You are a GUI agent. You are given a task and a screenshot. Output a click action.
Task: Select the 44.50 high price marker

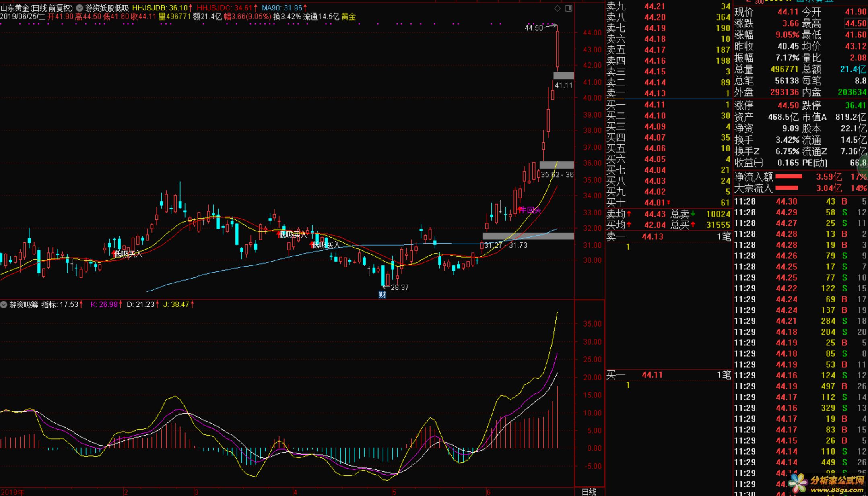pos(534,28)
